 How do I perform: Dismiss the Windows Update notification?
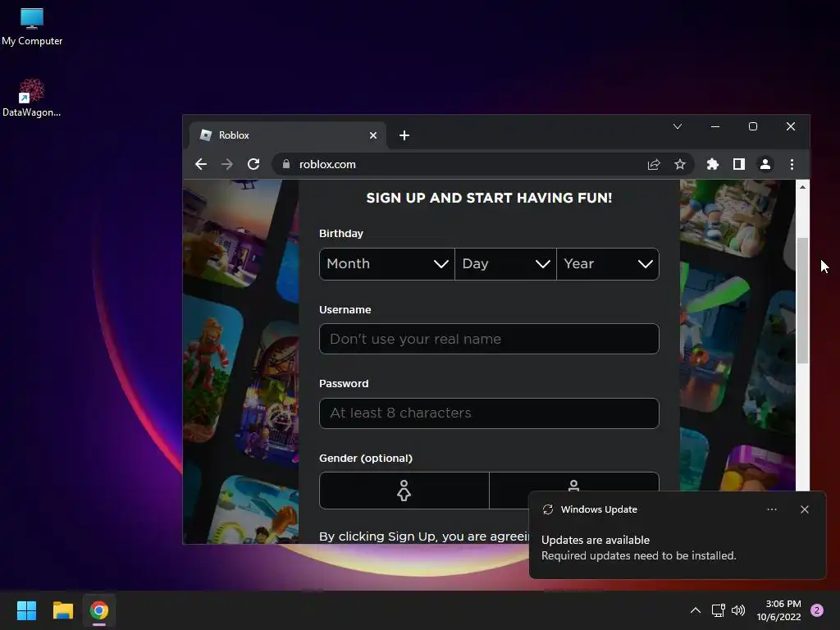pyautogui.click(x=805, y=509)
